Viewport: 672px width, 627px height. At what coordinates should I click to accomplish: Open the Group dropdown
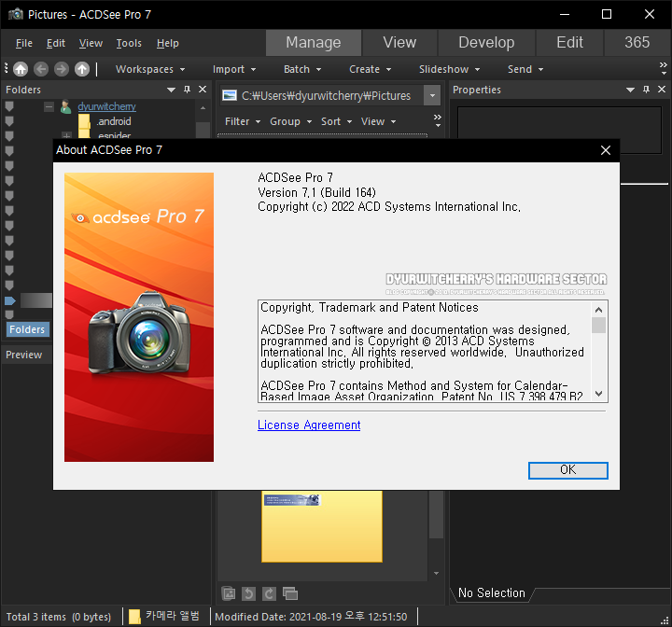click(x=290, y=121)
